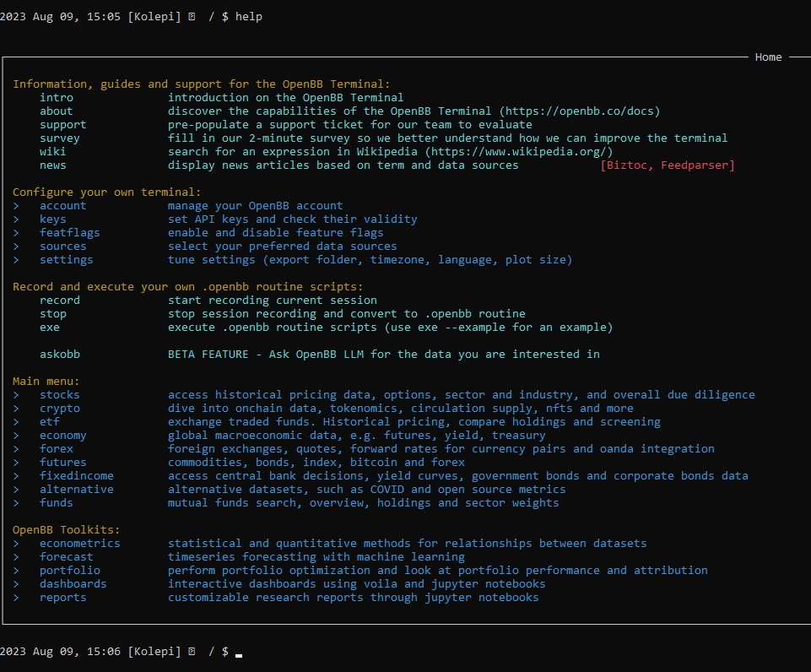
Task: Click the 'funds' menu entry
Action: [x=57, y=502]
